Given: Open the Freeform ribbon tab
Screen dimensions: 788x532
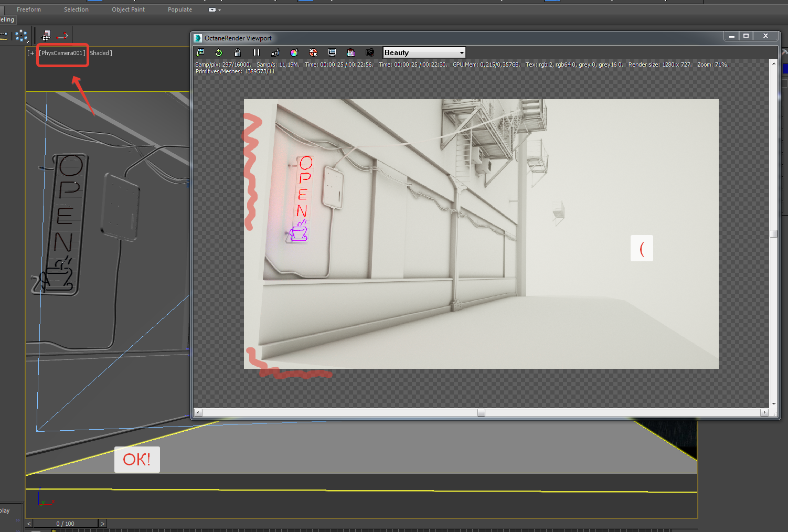Looking at the screenshot, I should click(29, 9).
